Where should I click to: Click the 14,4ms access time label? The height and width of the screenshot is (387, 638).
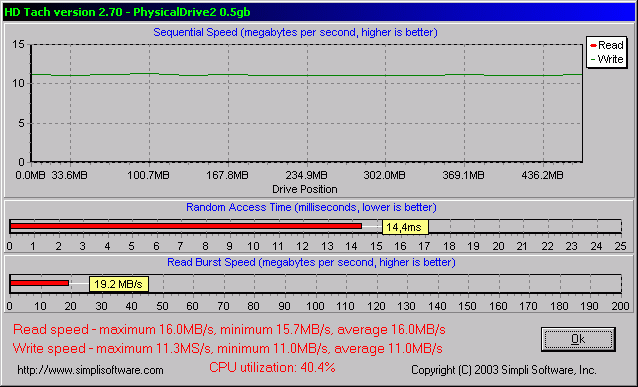(405, 227)
